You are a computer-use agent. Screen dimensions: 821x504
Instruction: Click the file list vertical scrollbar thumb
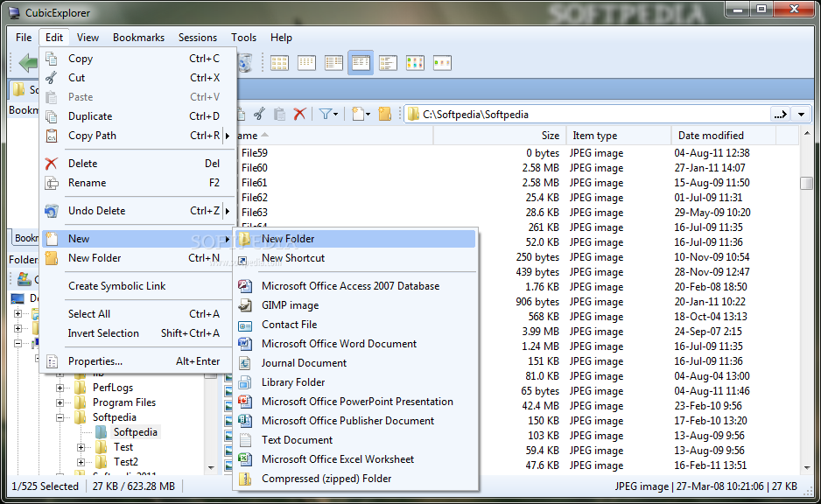[807, 183]
